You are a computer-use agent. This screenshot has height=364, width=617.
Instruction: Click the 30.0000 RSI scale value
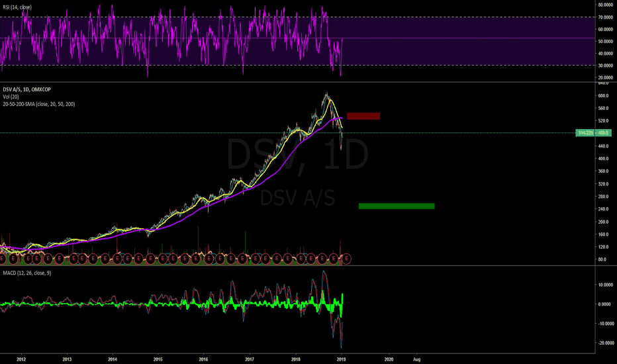click(606, 66)
